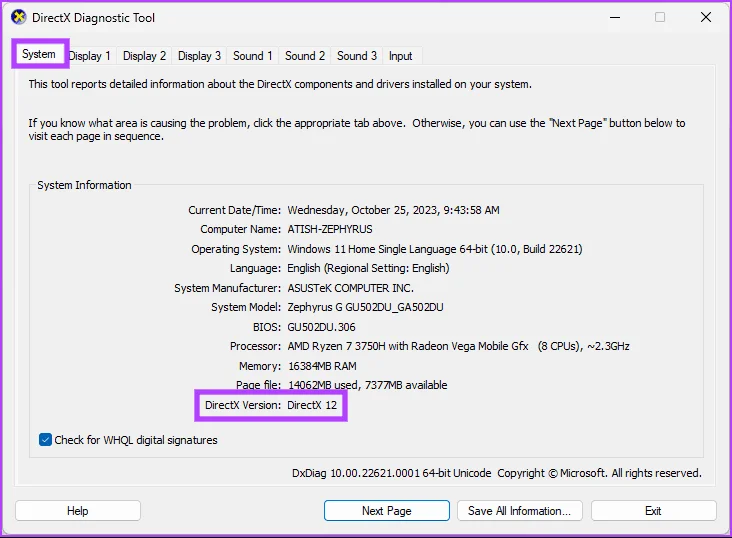Click the computer name ATISH-ZEPHYRUS
Image resolution: width=732 pixels, height=538 pixels.
(330, 229)
